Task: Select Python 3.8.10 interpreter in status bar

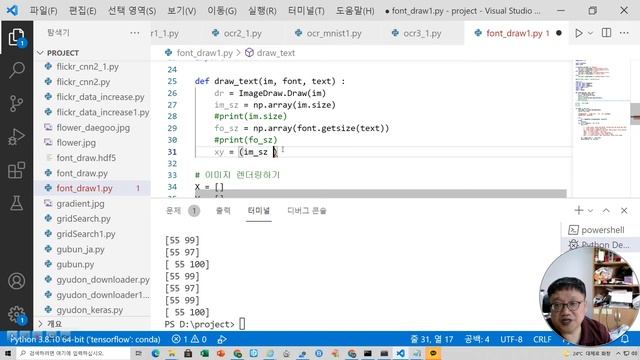Action: [x=85, y=339]
